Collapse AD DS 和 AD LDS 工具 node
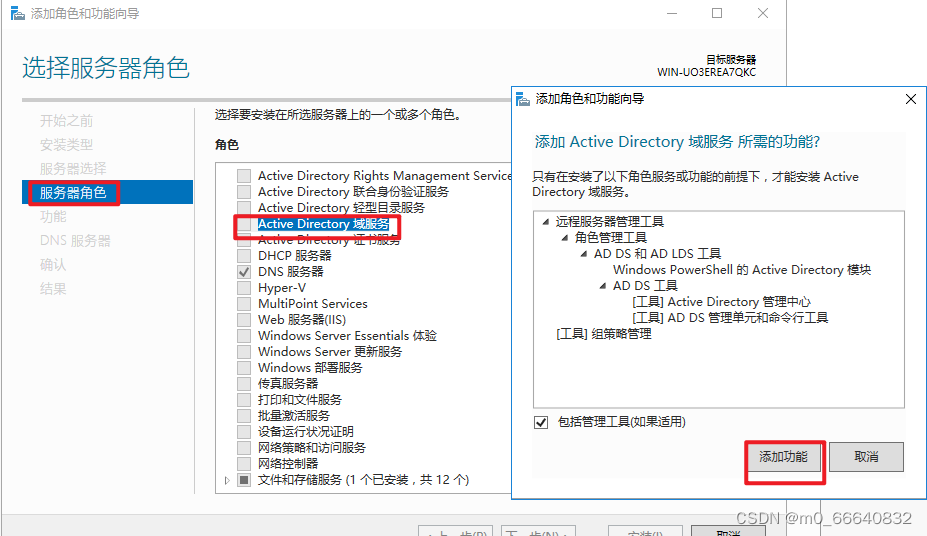 (x=584, y=254)
